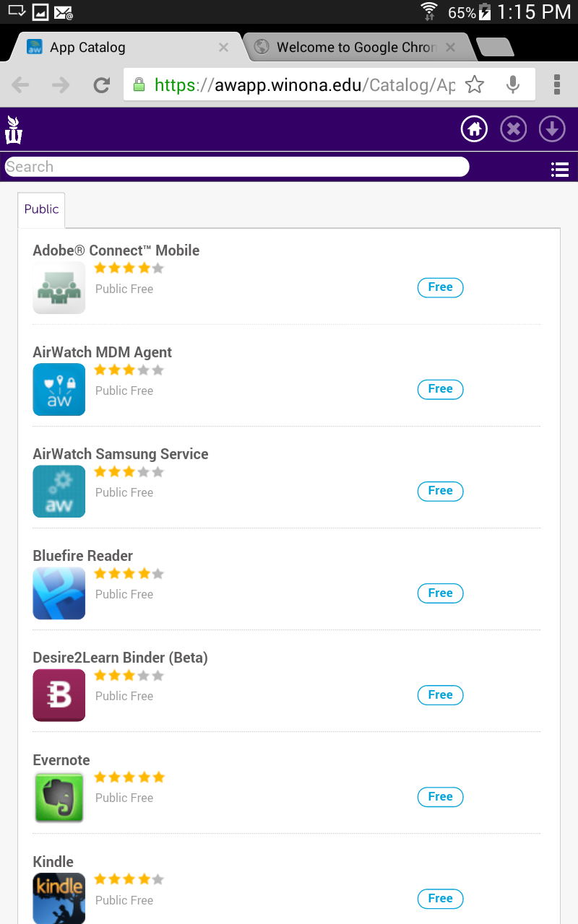Select the Desire2Learn Binder app icon
Image resolution: width=578 pixels, height=924 pixels.
click(x=59, y=695)
